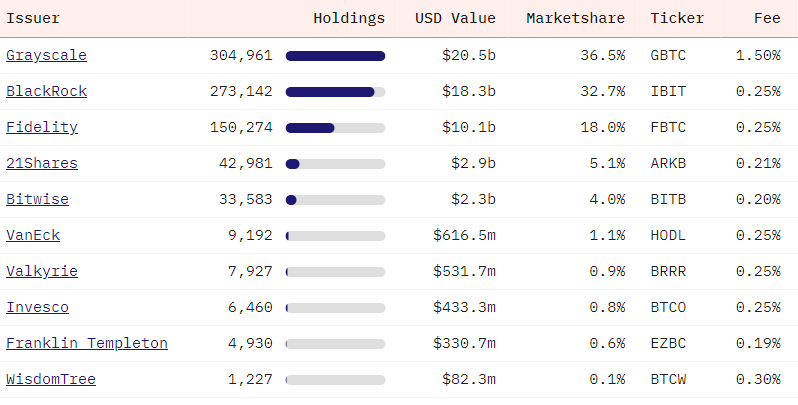Select the Issuer column header
This screenshot has width=798, height=405.
tap(33, 18)
